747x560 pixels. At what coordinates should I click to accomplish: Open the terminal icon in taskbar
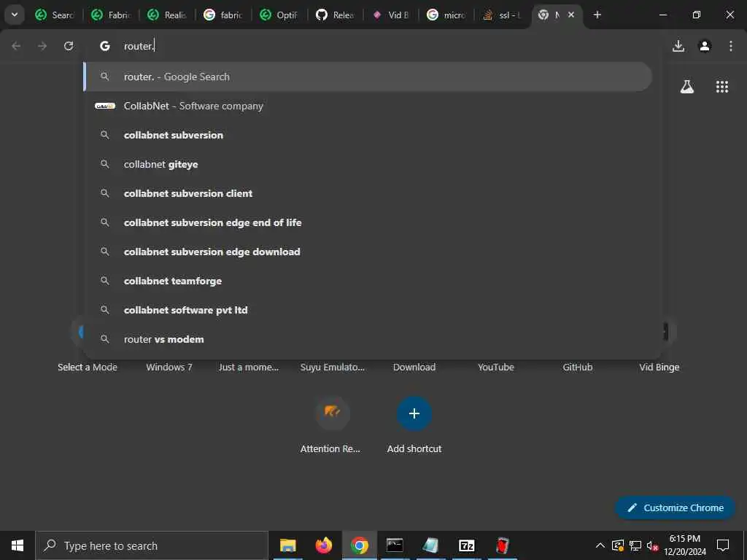pos(395,545)
